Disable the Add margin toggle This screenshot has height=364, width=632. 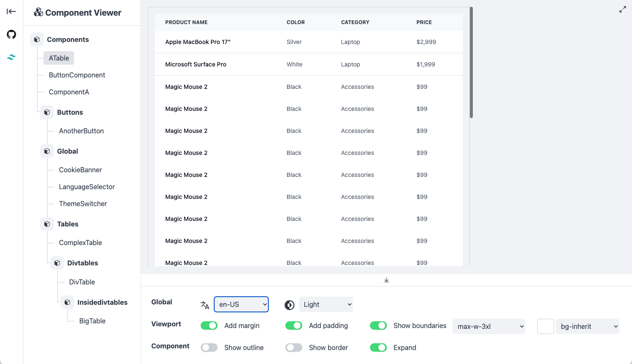pos(209,325)
